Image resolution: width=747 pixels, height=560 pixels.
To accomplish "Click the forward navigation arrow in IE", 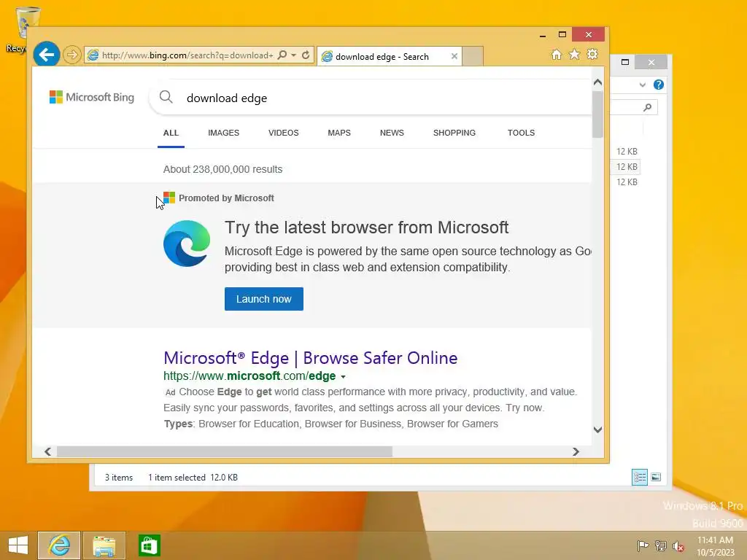I will [71, 55].
